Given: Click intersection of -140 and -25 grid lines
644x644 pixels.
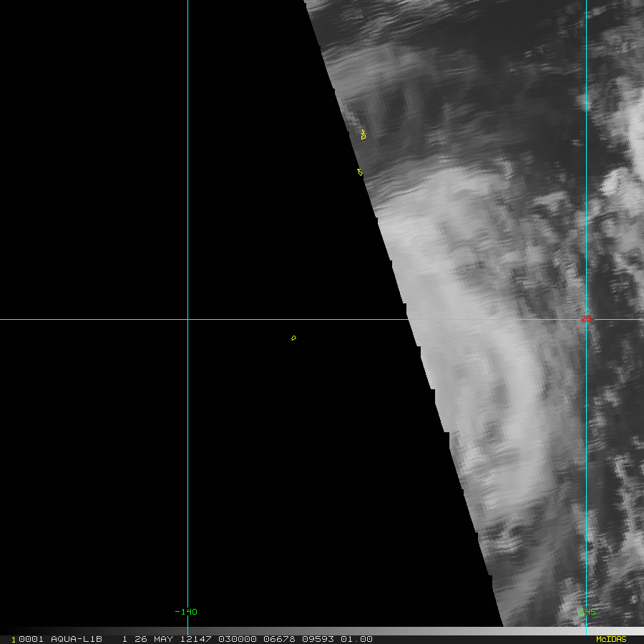Looking at the screenshot, I should (x=187, y=320).
